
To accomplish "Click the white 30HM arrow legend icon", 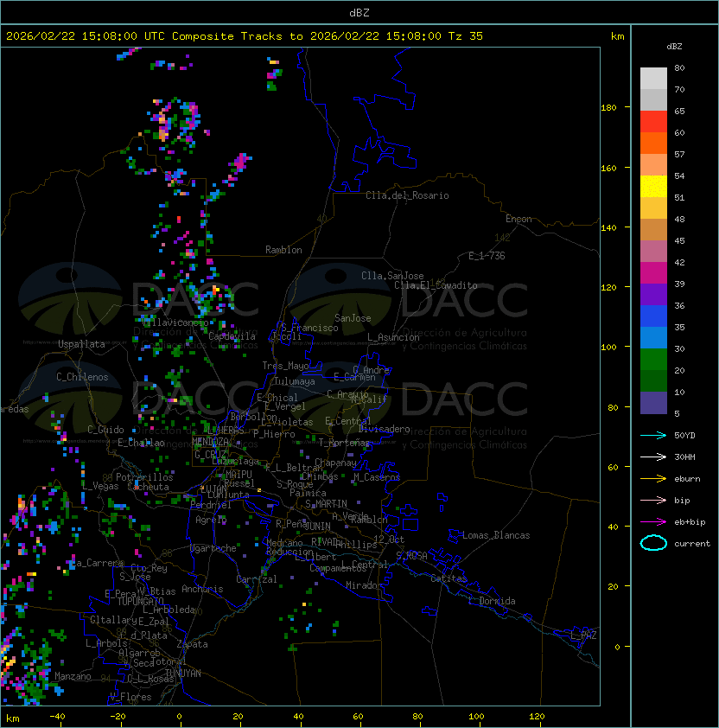I will 653,457.
